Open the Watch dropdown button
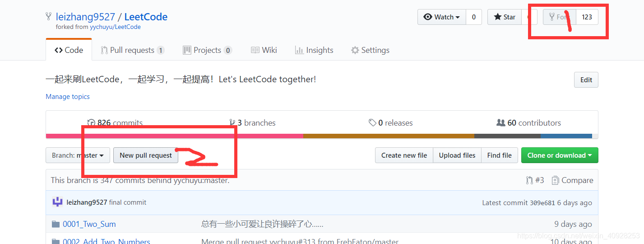This screenshot has height=244, width=644. pos(441,17)
